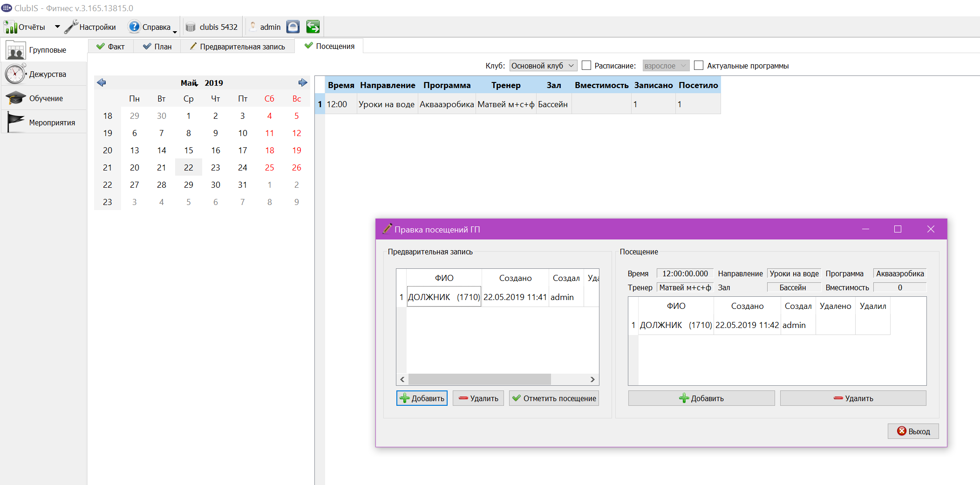980x485 pixels.
Task: Click the Программа field Аквааэробика
Action: (900, 273)
